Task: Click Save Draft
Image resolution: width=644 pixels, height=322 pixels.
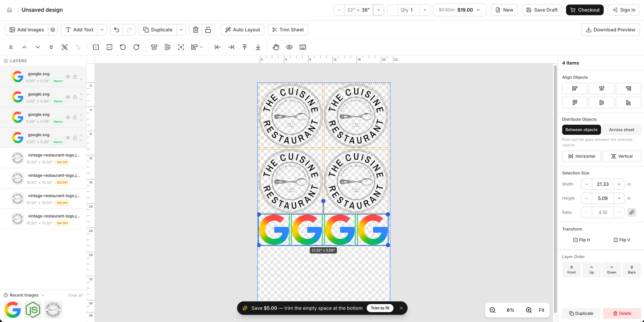Action: coord(542,10)
